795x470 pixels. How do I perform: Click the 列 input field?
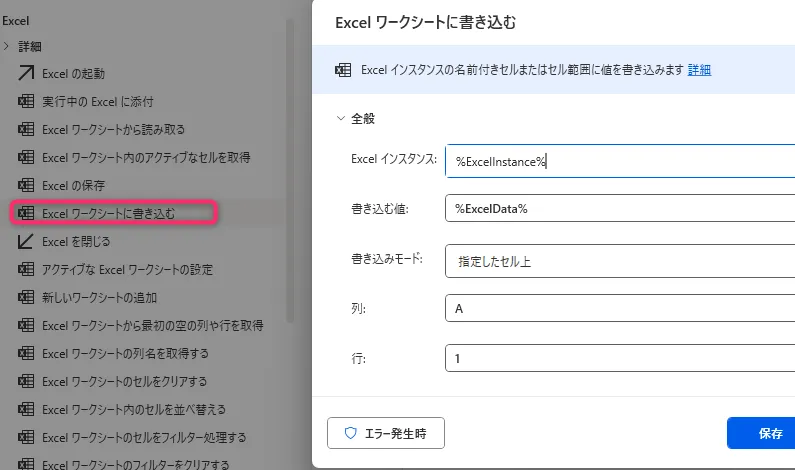[x=620, y=309]
